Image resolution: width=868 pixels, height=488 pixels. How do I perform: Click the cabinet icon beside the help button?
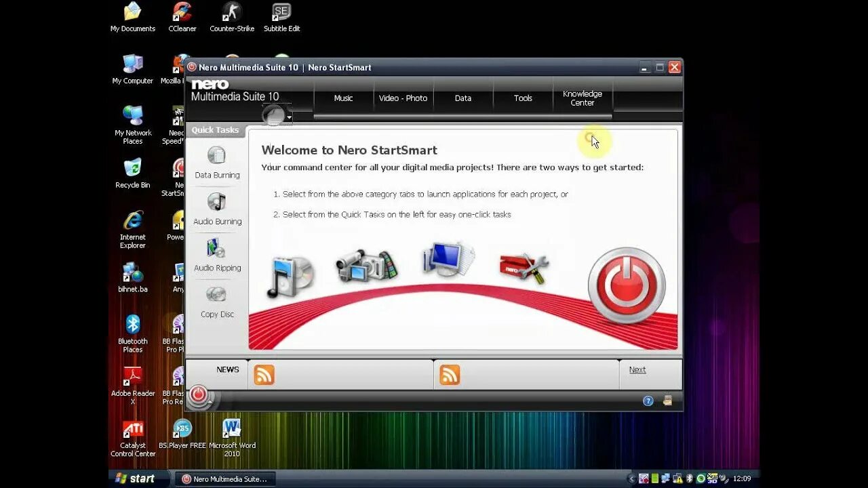click(x=667, y=401)
